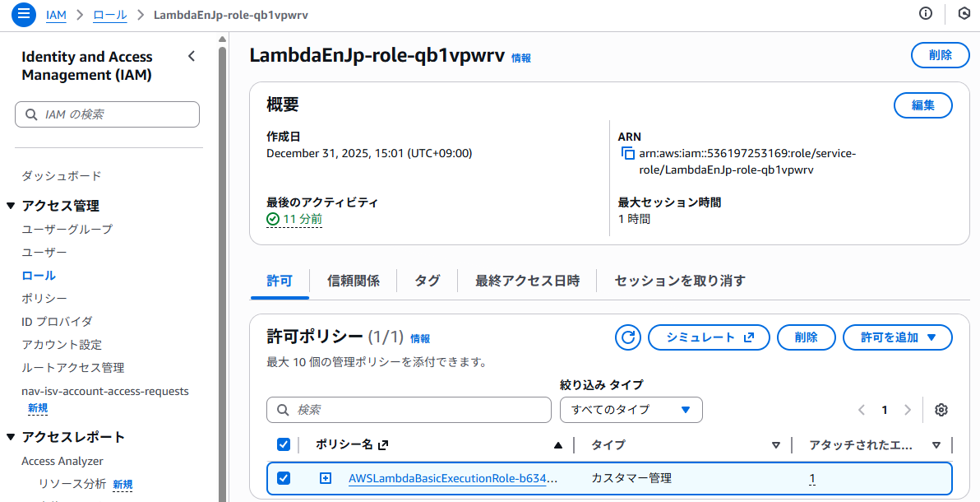980x502 pixels.
Task: Switch to the 最終アクセス日時 tab
Action: [527, 281]
